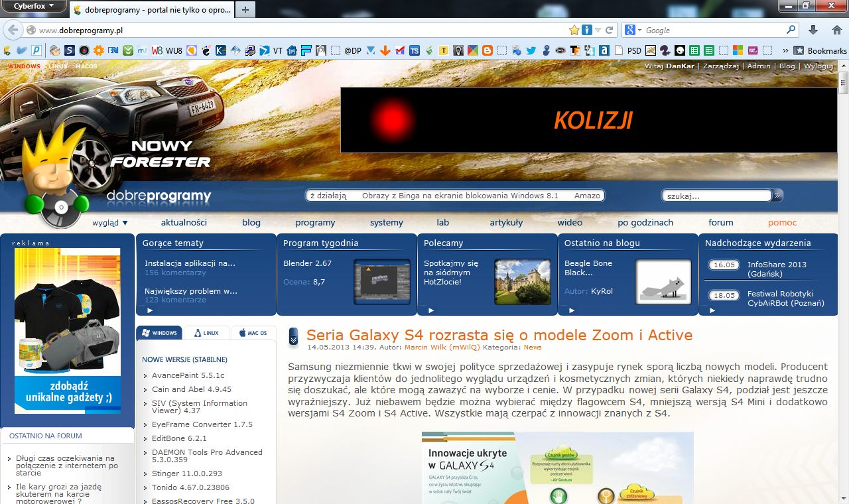Open the orange gear bookmark icon
849x504 pixels.
click(x=98, y=50)
